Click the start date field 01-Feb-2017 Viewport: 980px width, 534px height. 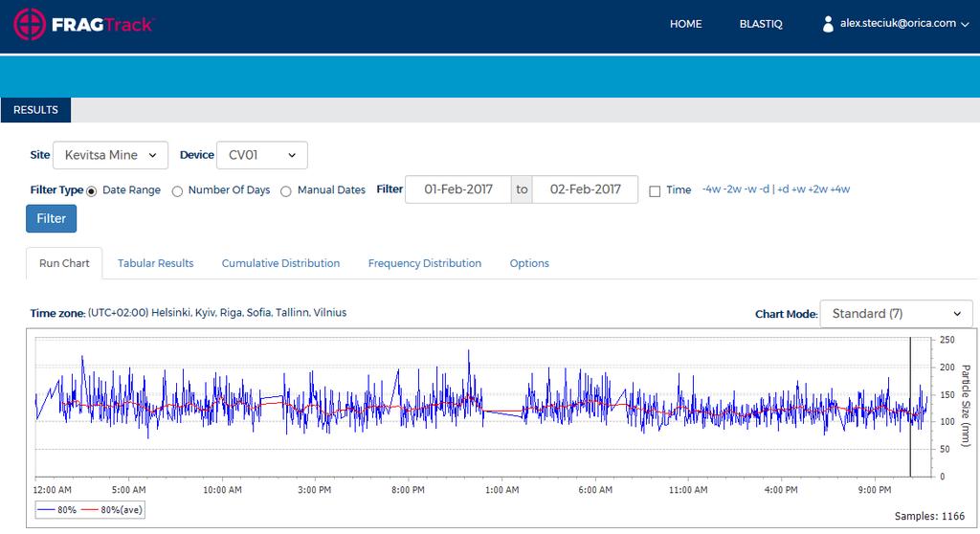coord(458,189)
